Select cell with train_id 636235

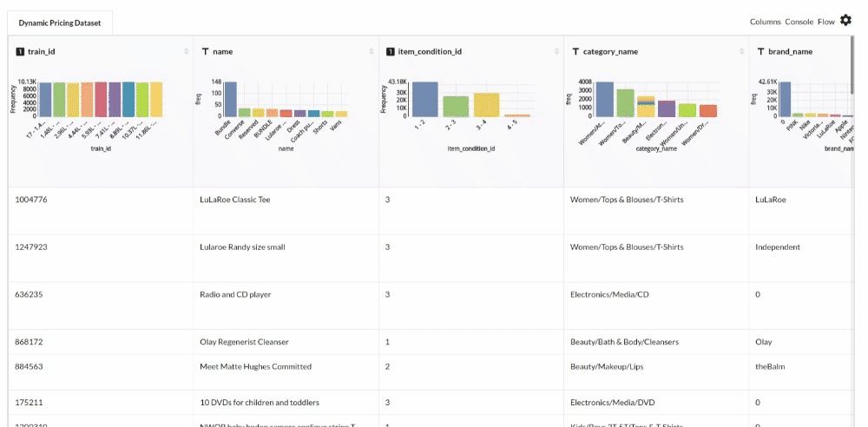[101, 306]
